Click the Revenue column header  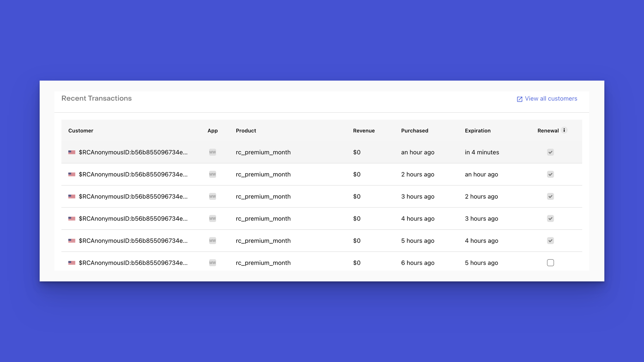pos(364,131)
